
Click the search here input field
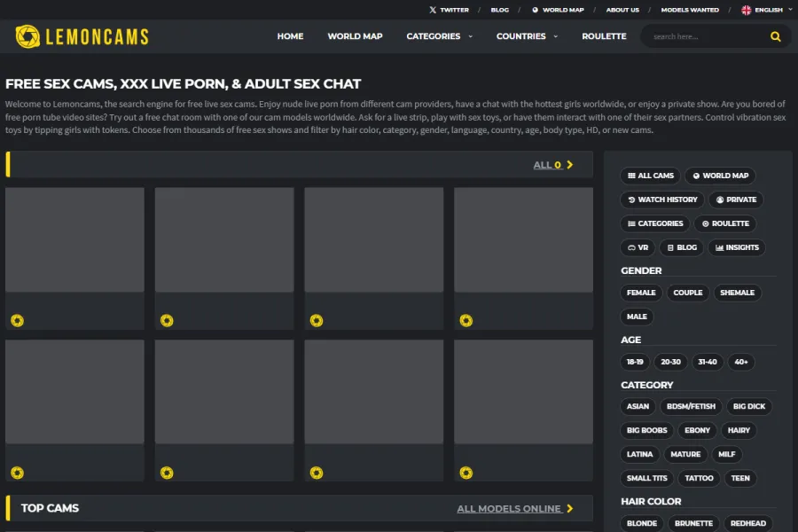click(705, 37)
